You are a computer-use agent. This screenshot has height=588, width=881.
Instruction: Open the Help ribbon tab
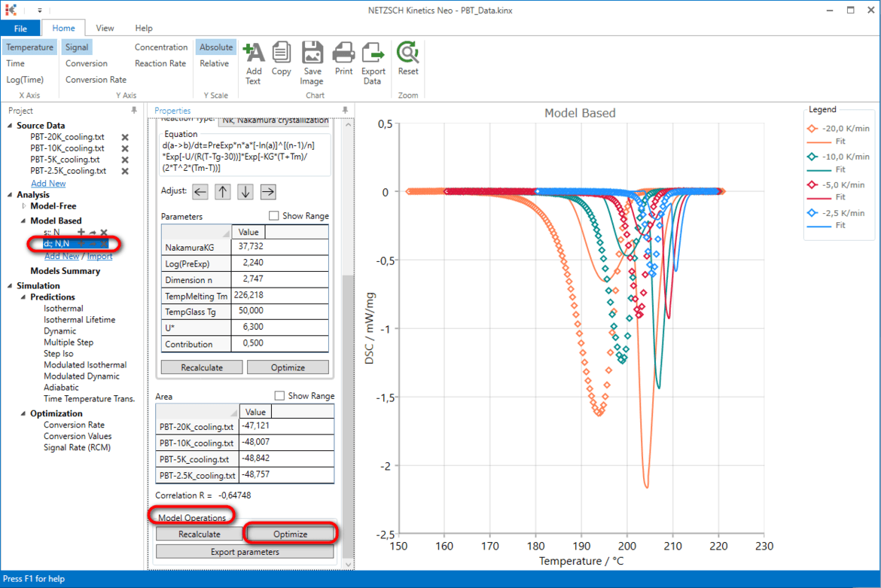tap(143, 28)
